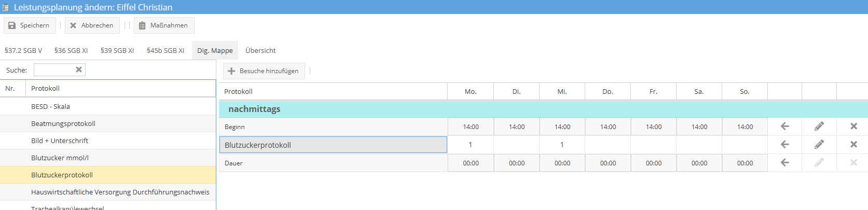Remove Beginn row using X icon
This screenshot has width=868, height=210.
pos(853,127)
